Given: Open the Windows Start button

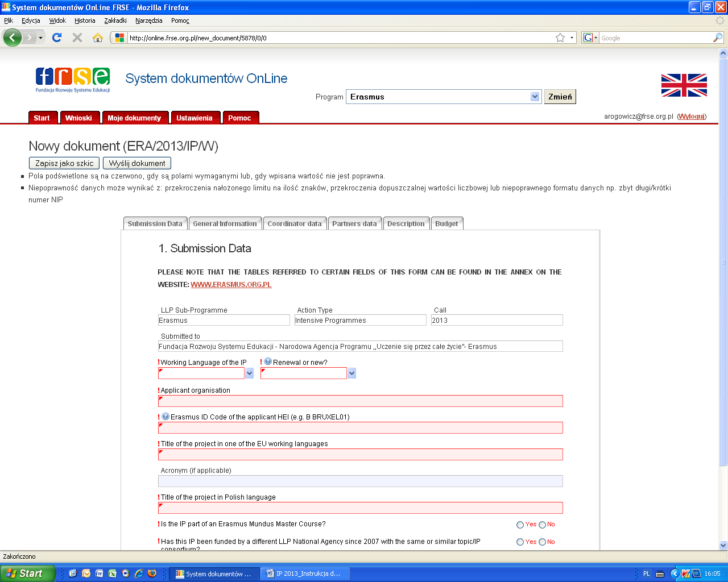Looking at the screenshot, I should tap(27, 573).
